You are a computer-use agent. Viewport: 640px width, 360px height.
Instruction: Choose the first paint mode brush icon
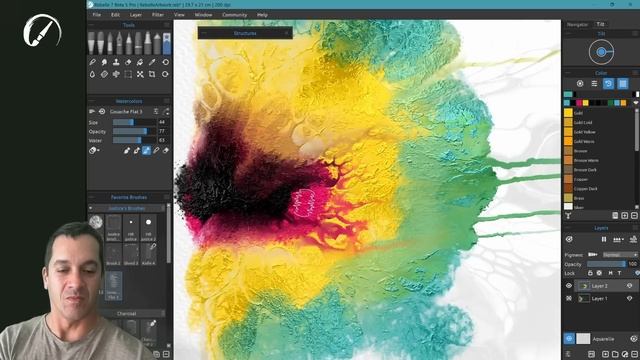coord(127,151)
